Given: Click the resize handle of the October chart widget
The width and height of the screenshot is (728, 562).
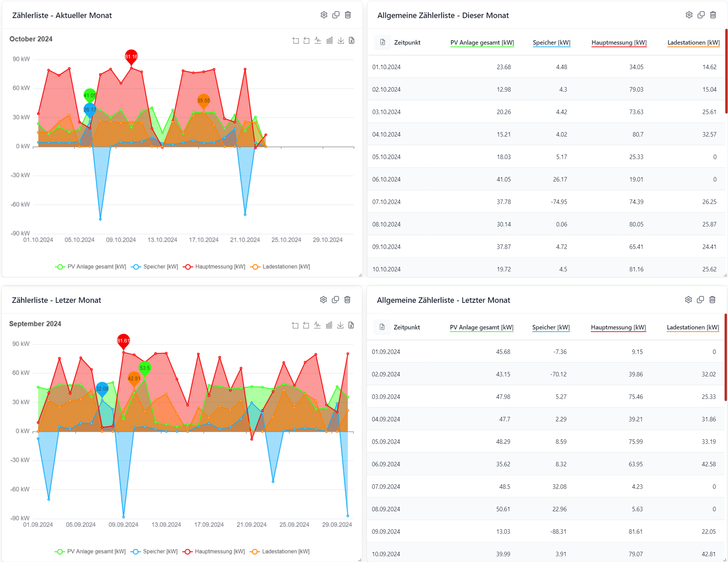Looking at the screenshot, I should coord(360,275).
